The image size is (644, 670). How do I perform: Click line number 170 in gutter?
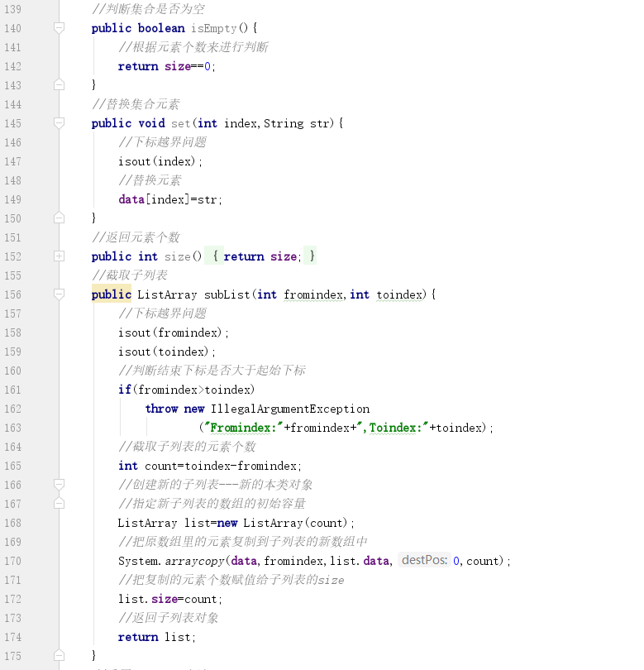click(12, 561)
